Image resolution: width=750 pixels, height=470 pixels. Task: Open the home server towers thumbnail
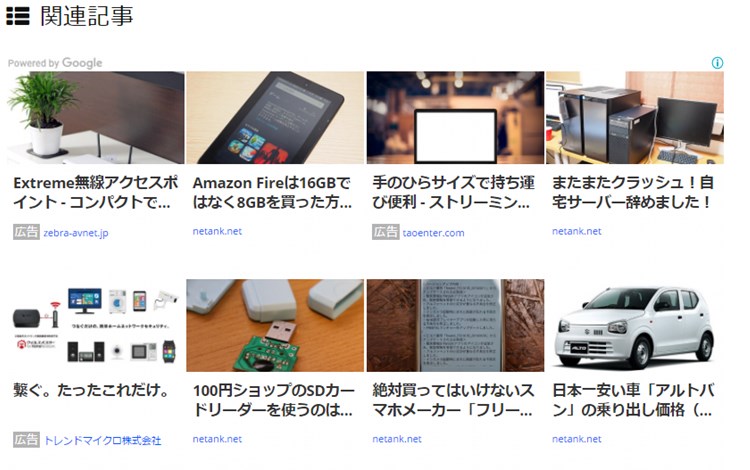pos(635,118)
